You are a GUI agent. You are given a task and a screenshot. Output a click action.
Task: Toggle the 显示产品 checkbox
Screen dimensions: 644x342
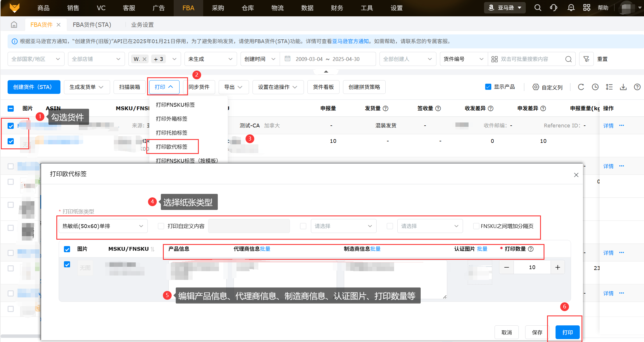(488, 87)
